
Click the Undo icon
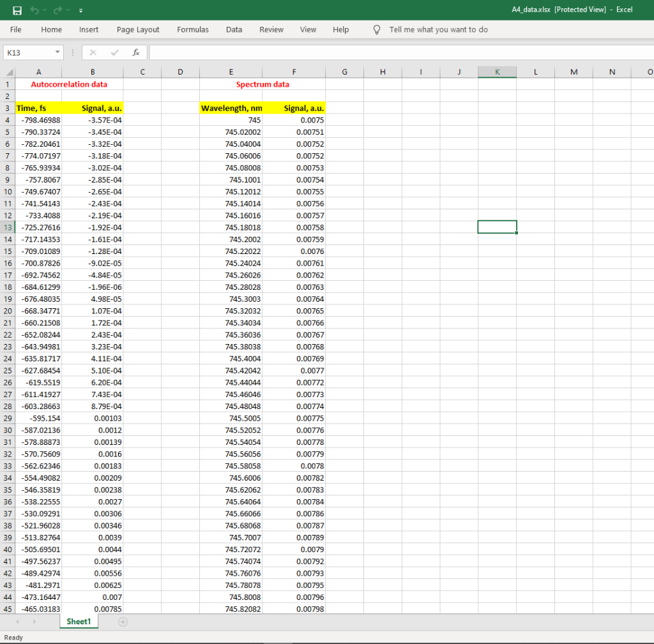(35, 10)
